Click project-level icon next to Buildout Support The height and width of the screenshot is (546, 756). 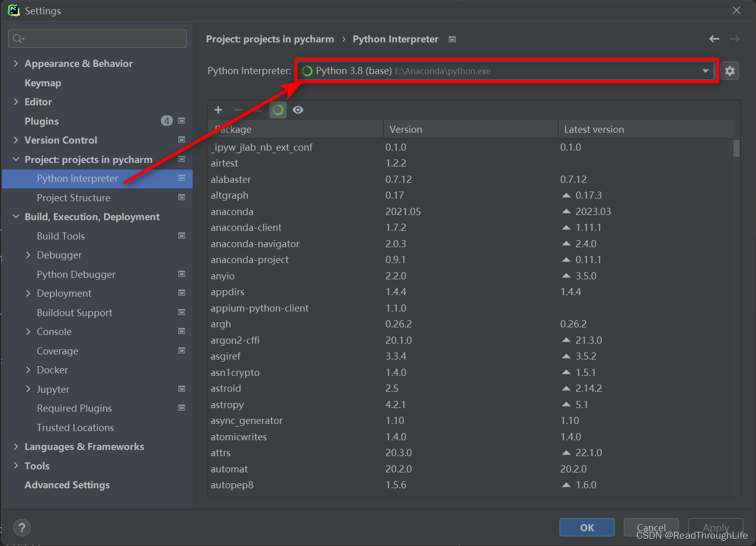click(x=181, y=312)
